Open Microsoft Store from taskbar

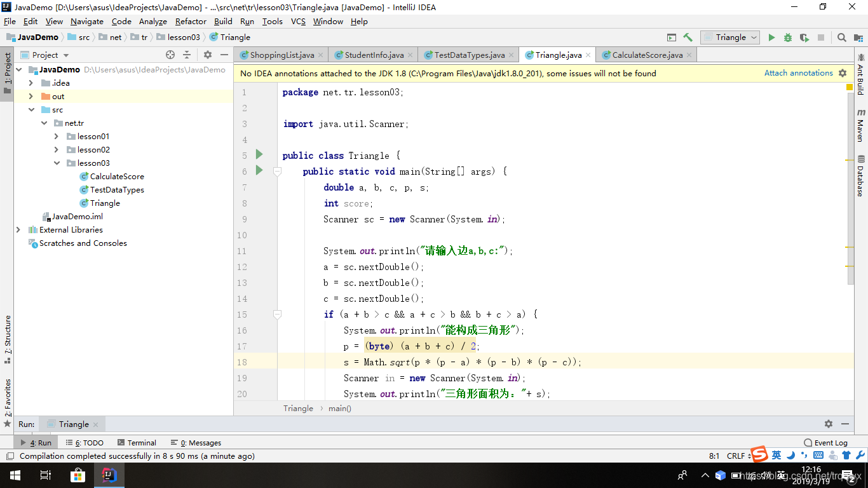(77, 475)
